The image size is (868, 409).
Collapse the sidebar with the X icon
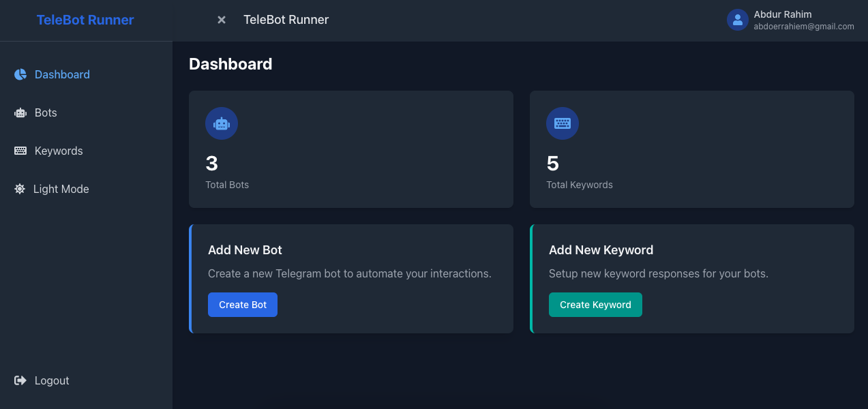[222, 20]
